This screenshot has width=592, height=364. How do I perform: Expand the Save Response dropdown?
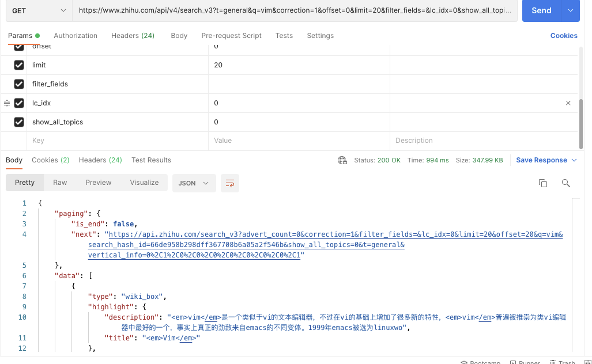click(x=574, y=160)
